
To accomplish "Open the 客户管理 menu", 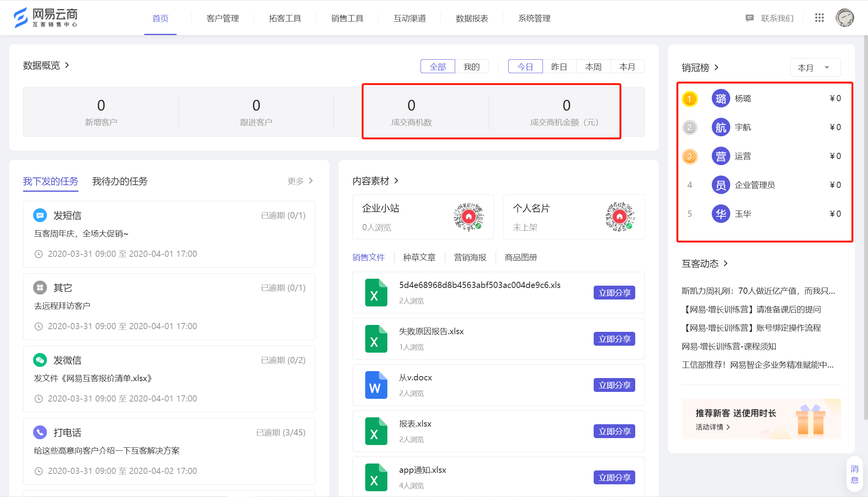I will tap(223, 18).
